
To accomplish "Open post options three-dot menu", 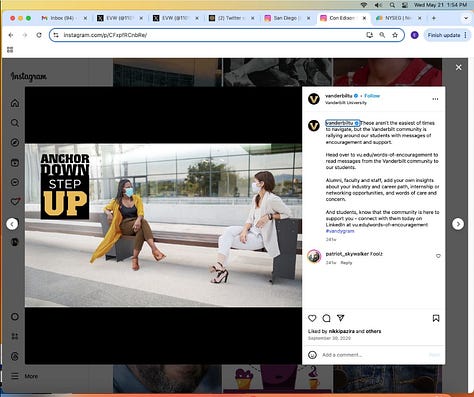I will tap(435, 99).
